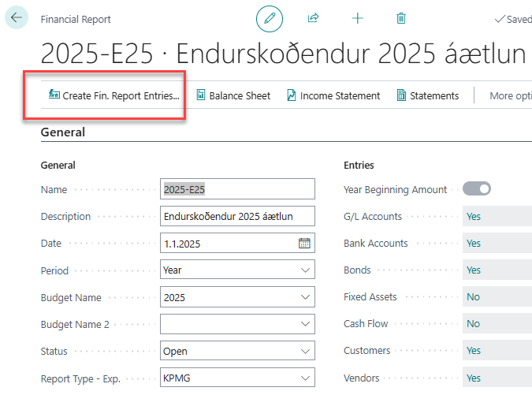532x406 pixels.
Task: Collapse the General section header
Action: point(63,132)
